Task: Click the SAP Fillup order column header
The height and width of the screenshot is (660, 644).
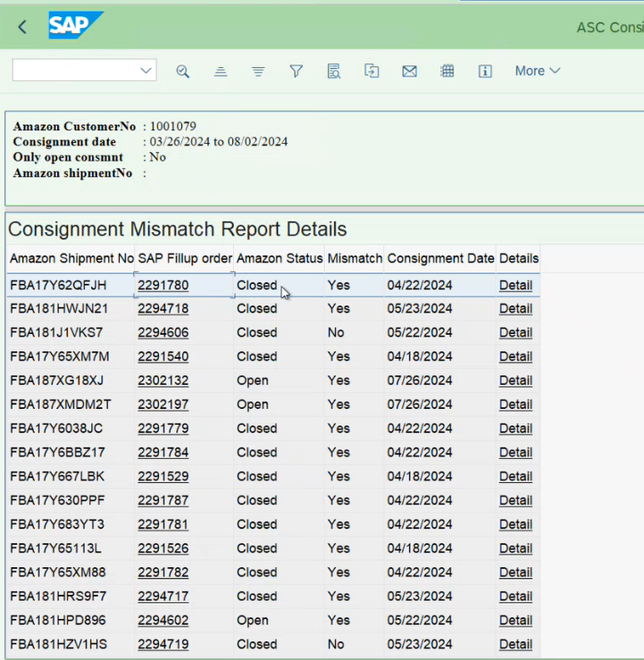Action: pyautogui.click(x=185, y=258)
